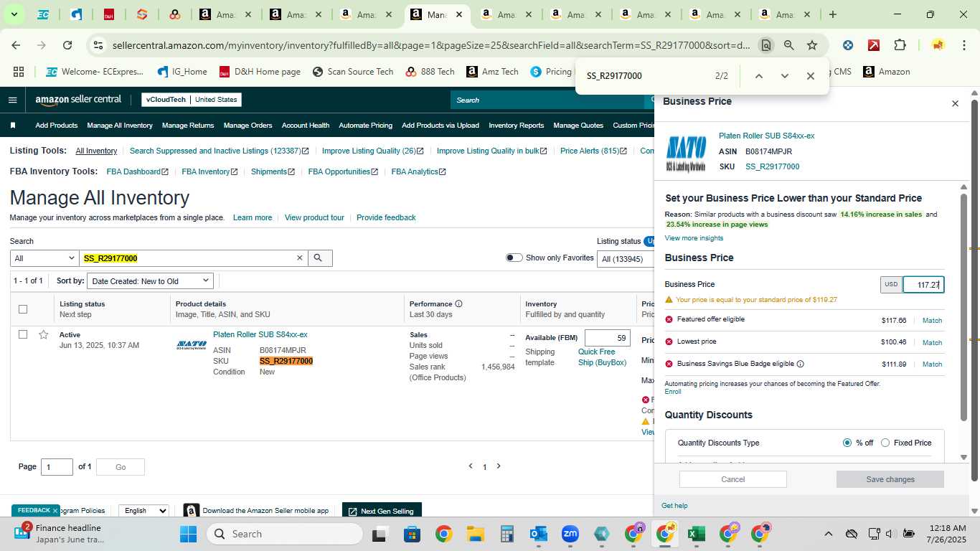Click the bookmark flag icon before Add Products
This screenshot has width=980, height=551.
pos(13,126)
